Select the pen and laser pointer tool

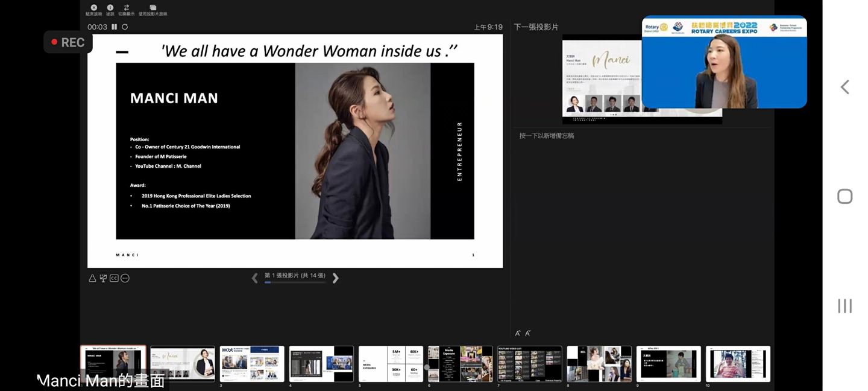[92, 278]
